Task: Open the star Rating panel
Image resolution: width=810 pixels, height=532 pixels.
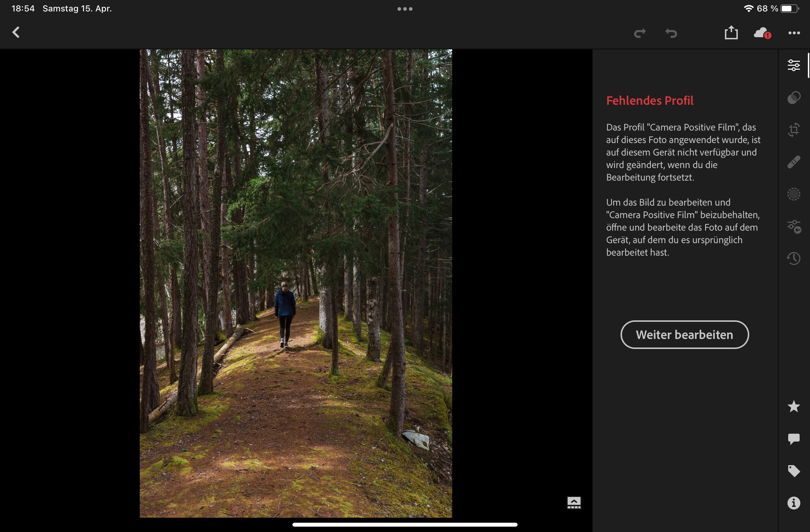Action: point(794,407)
